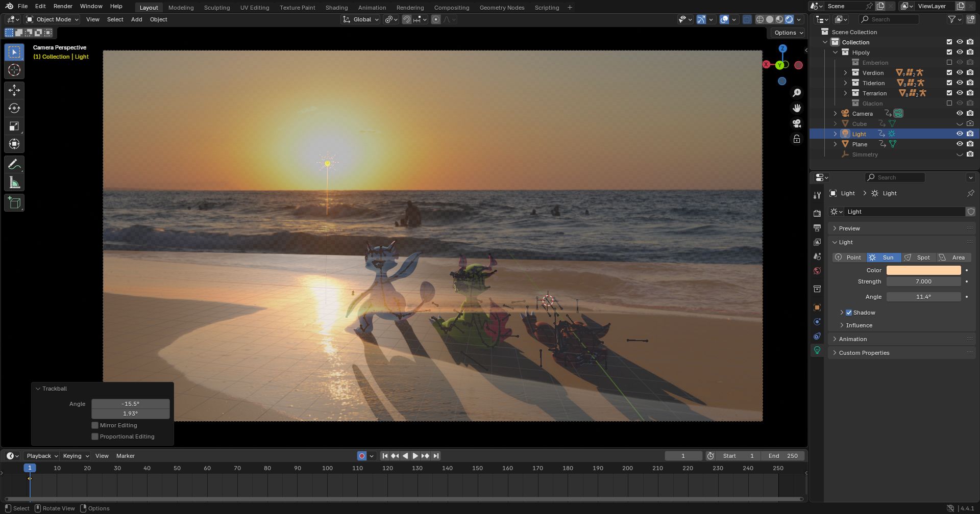
Task: Toggle the Shadow checkbox
Action: (849, 313)
